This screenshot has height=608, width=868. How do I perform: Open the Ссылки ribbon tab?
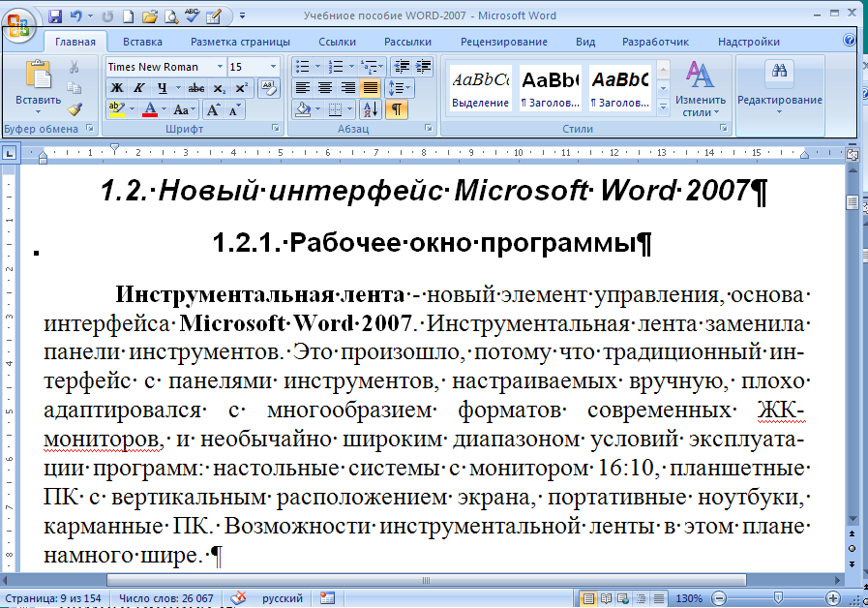[337, 42]
